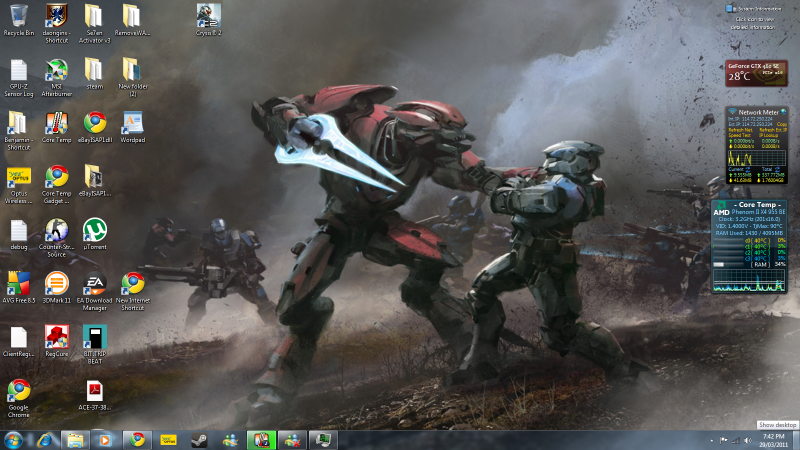Switch to the green Core Temp taskbar button
Viewport: 800px width, 450px height.
261,440
